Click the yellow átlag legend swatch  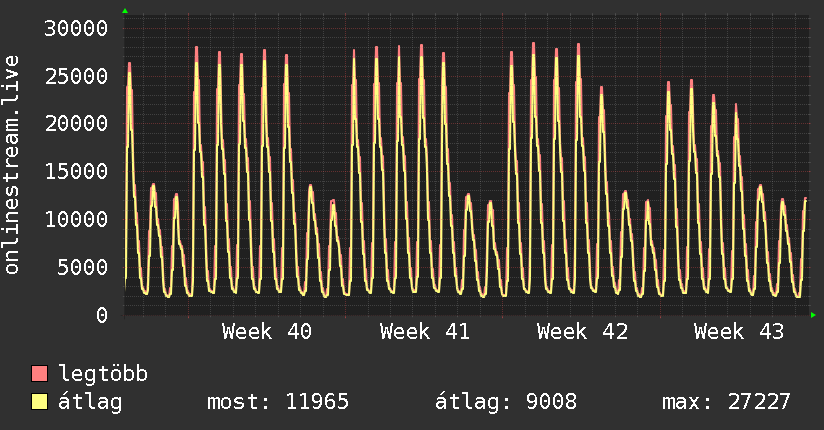pyautogui.click(x=40, y=402)
